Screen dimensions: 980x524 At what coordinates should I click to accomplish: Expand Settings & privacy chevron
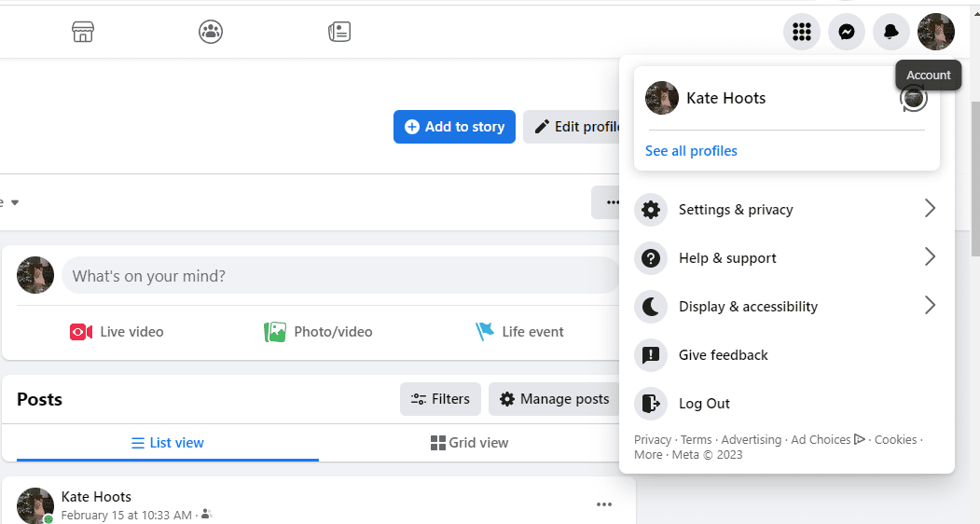930,208
